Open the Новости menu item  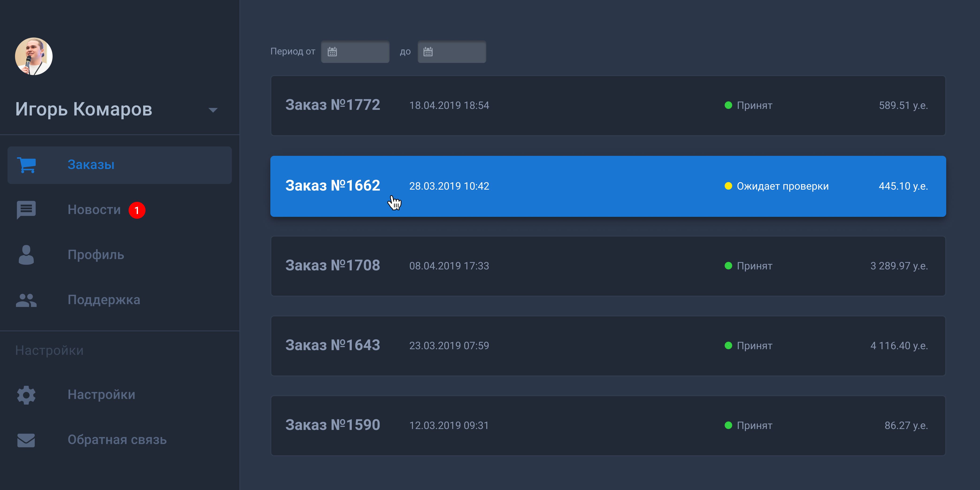(119, 210)
